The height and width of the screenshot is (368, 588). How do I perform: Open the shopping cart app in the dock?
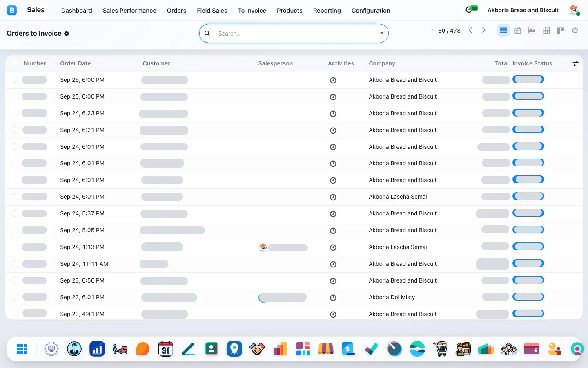[440, 349]
